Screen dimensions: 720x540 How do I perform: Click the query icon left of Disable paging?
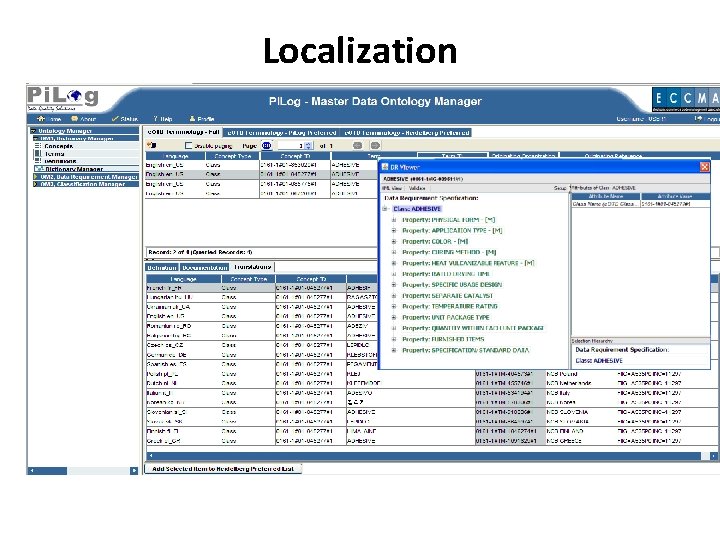(x=152, y=146)
